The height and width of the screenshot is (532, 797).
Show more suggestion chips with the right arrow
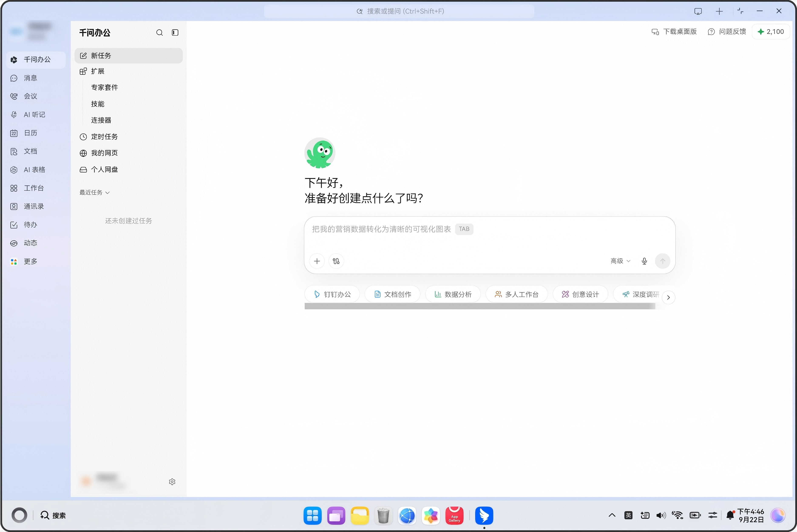click(668, 298)
